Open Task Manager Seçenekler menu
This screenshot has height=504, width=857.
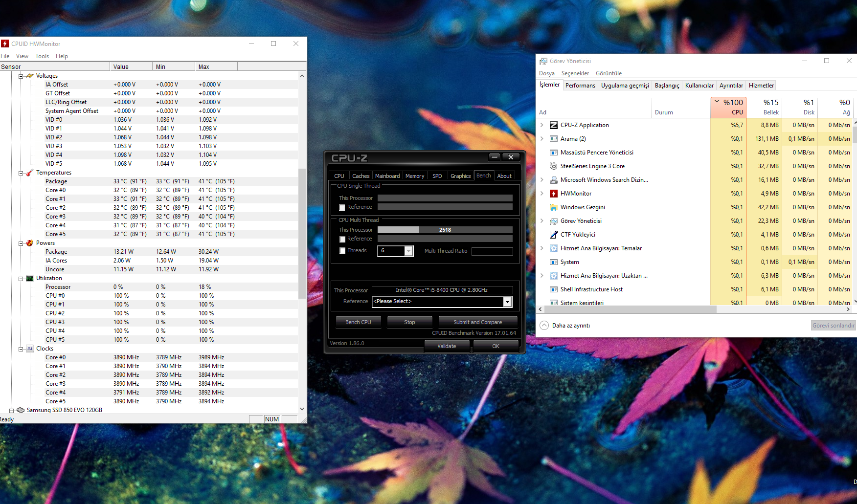click(575, 73)
